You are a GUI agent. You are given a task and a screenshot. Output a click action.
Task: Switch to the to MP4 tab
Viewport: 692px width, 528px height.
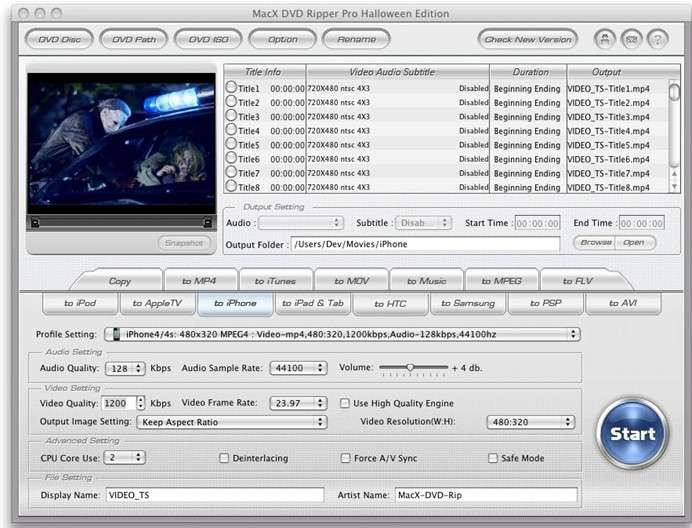click(x=199, y=281)
